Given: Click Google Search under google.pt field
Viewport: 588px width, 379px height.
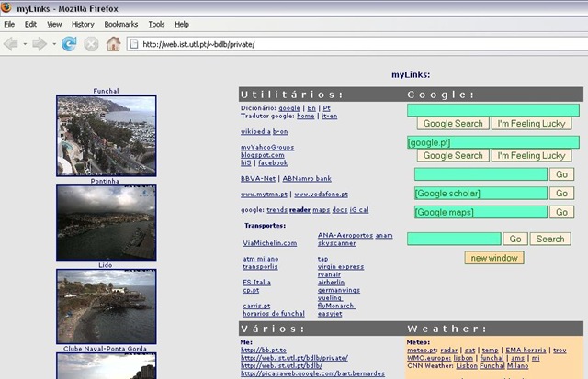Looking at the screenshot, I should click(x=453, y=155).
